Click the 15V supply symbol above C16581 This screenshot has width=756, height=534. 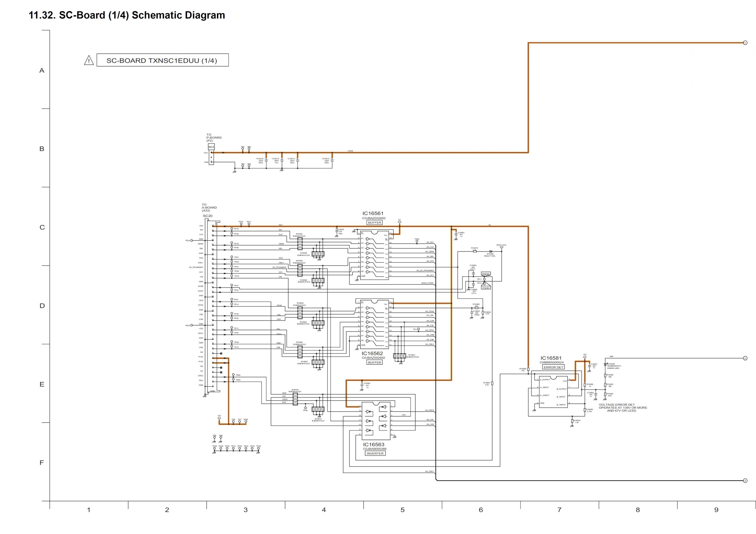click(585, 357)
